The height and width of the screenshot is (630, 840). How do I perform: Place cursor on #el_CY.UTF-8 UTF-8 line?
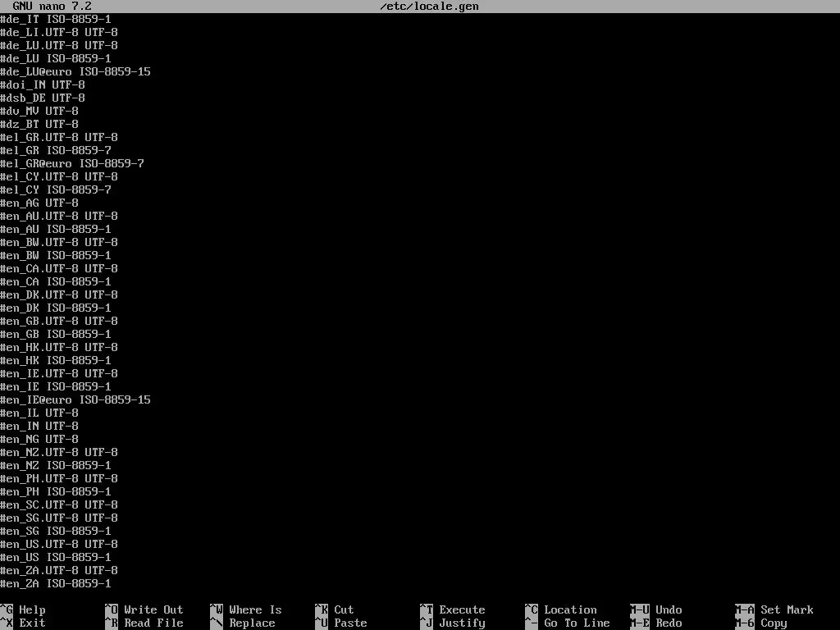coord(59,177)
